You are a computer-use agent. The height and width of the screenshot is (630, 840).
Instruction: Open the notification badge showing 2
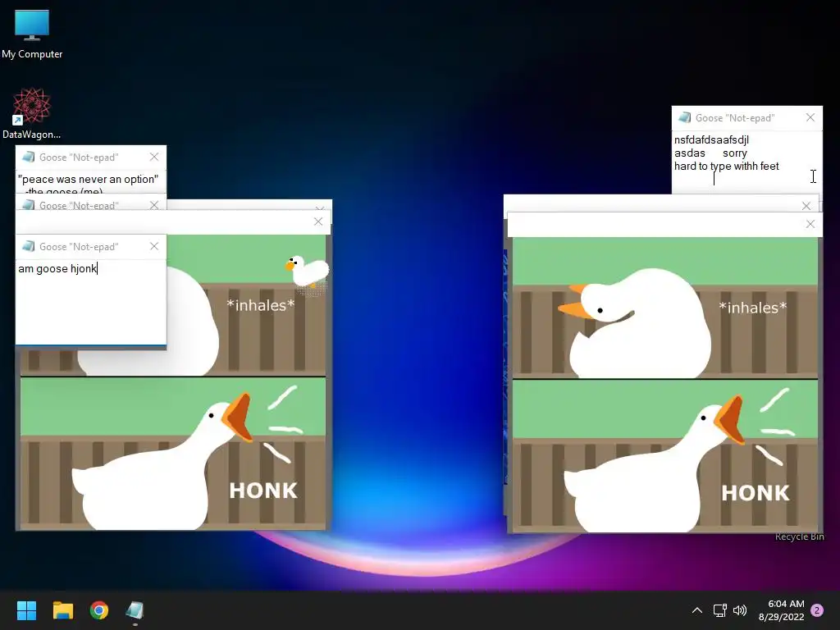pos(817,610)
